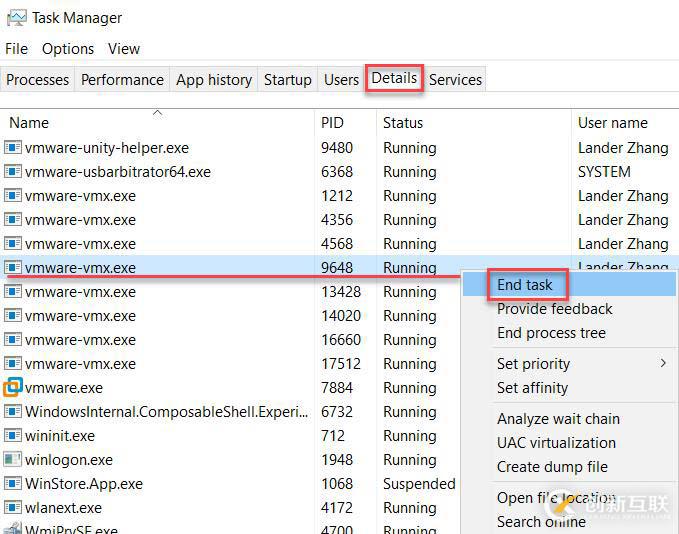Sort by the User name column header
The width and height of the screenshot is (679, 534).
click(625, 123)
